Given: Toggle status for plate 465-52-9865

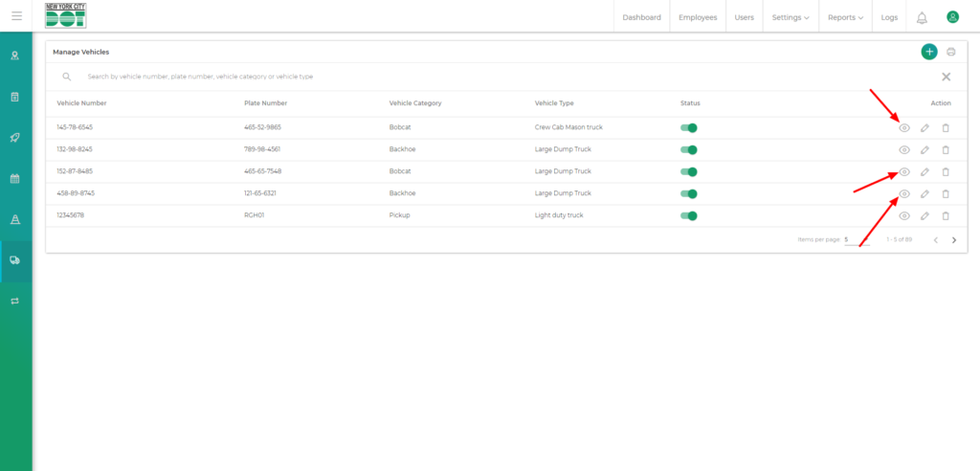Looking at the screenshot, I should tap(689, 127).
